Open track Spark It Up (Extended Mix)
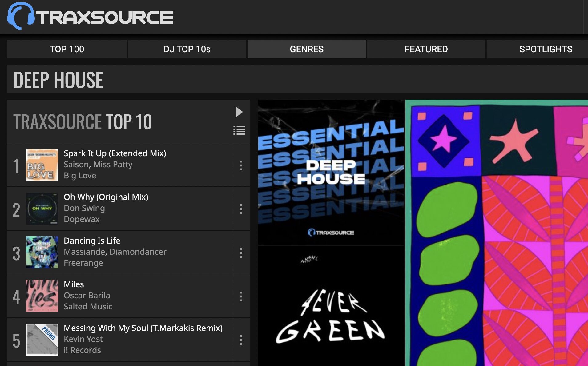Image resolution: width=588 pixels, height=366 pixels. pos(115,153)
